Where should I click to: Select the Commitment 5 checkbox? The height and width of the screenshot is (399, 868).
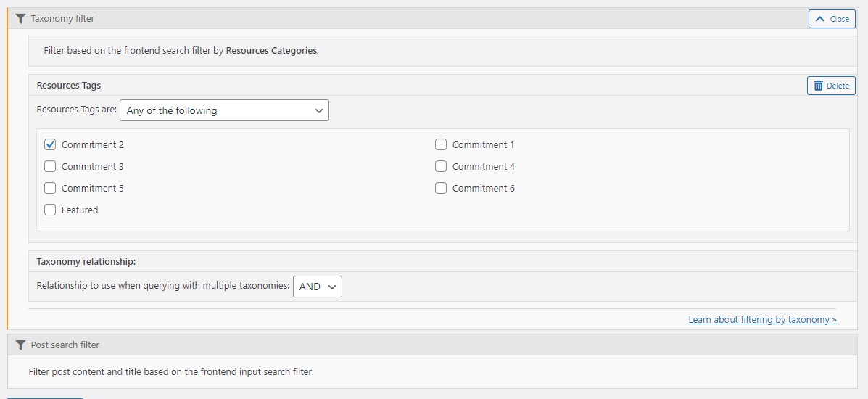coord(50,188)
